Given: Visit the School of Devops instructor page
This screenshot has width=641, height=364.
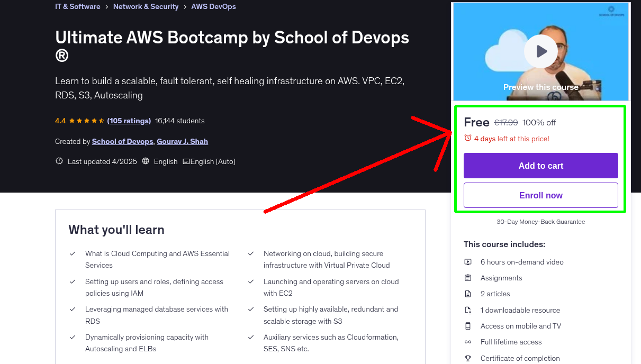Looking at the screenshot, I should click(x=122, y=141).
